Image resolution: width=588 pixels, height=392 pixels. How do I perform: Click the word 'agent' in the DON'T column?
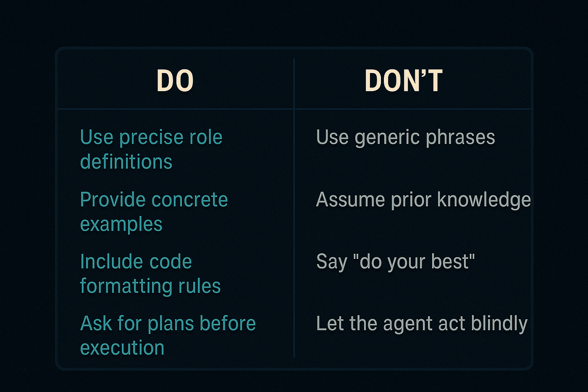(408, 325)
